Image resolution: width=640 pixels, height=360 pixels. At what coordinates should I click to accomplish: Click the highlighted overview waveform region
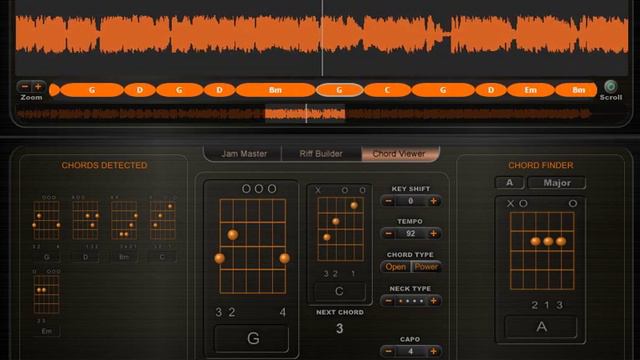click(x=305, y=113)
